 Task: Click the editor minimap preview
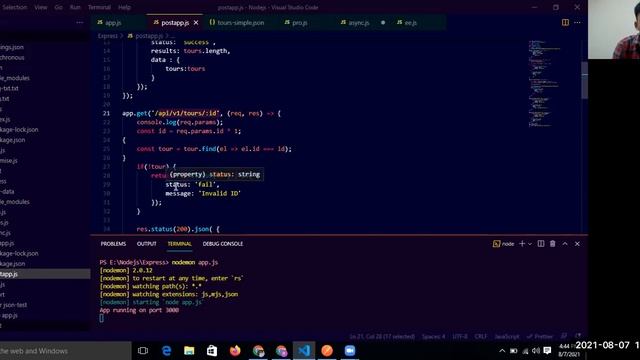pos(545,84)
